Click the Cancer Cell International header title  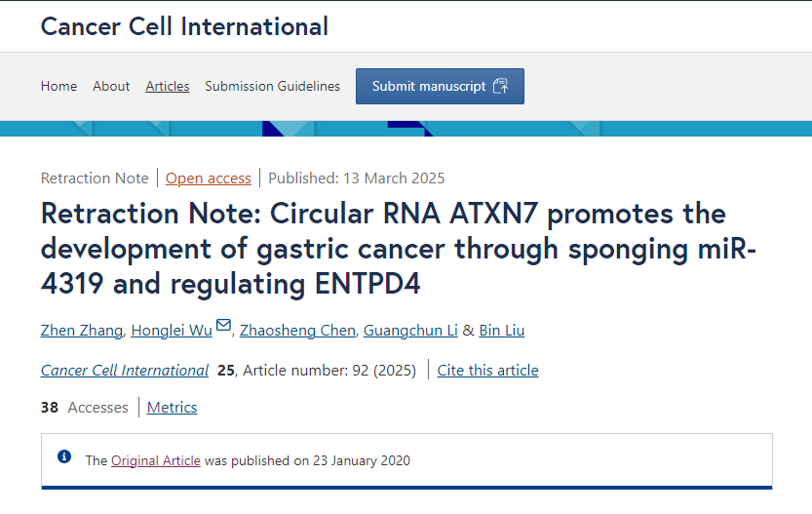pos(184,26)
